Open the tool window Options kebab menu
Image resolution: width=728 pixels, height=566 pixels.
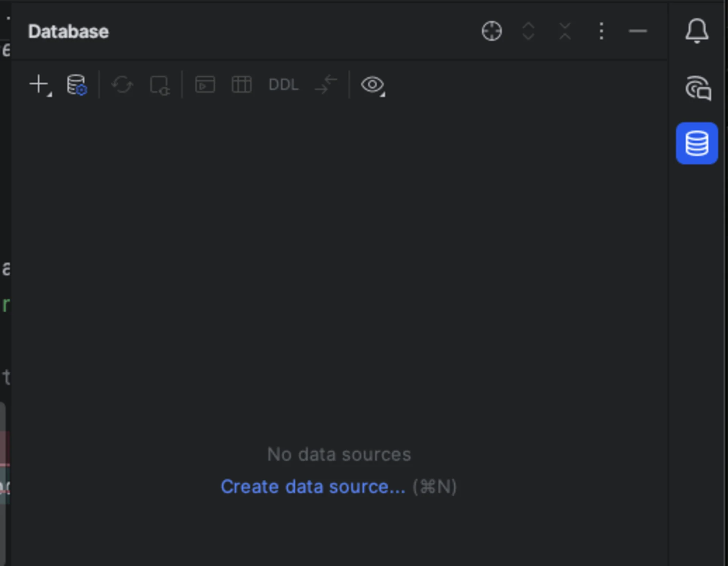point(601,31)
